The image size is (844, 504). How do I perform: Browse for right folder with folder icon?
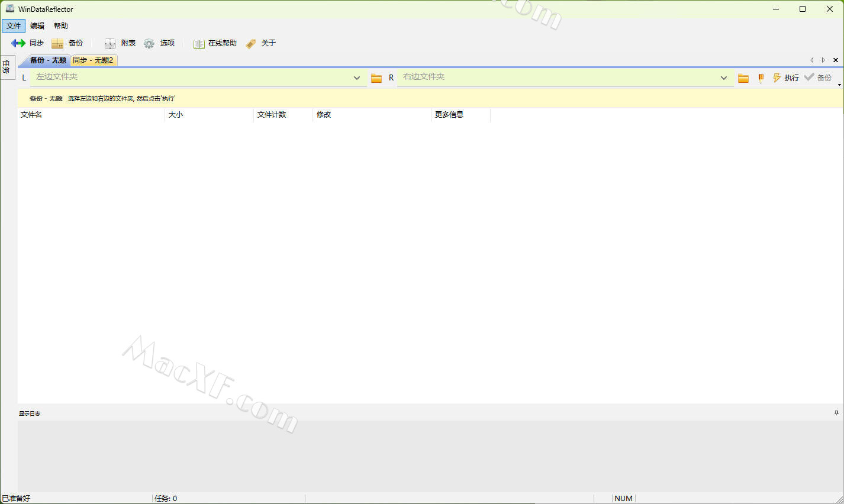[743, 78]
